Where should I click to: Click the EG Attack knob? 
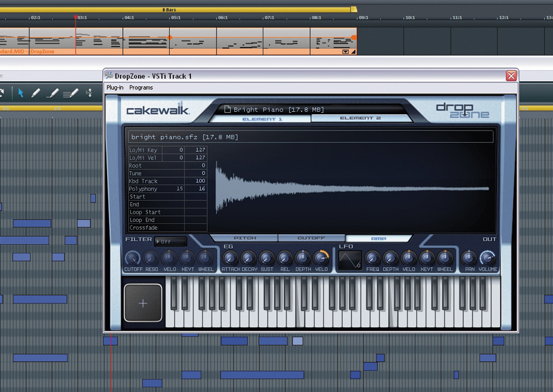point(230,258)
